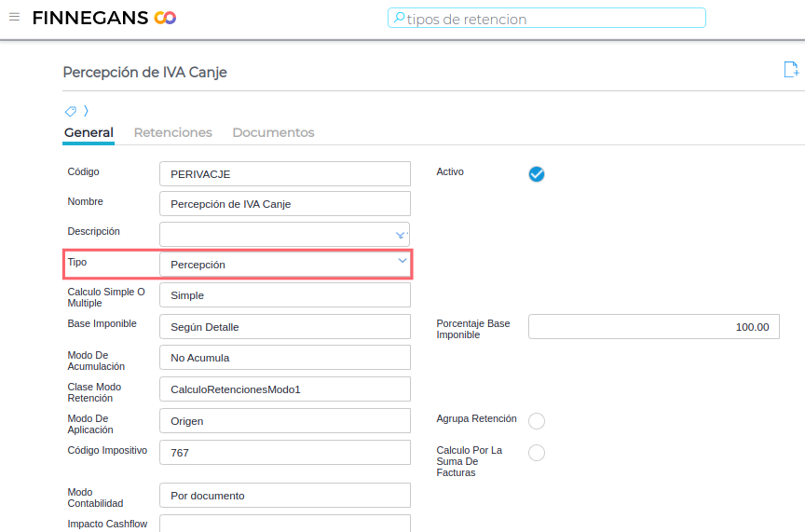The width and height of the screenshot is (805, 532).
Task: Select the General tab
Action: [x=89, y=132]
